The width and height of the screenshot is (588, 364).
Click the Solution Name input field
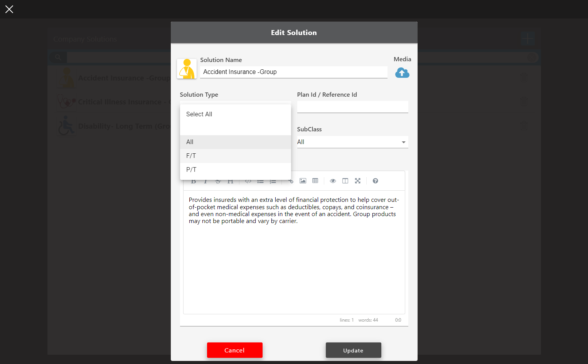tap(294, 72)
